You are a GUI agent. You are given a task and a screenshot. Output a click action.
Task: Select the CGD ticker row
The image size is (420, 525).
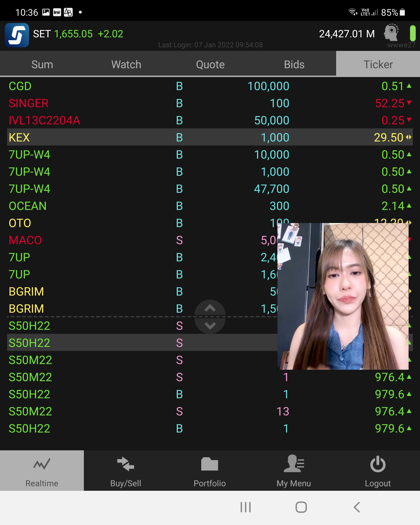click(x=210, y=86)
